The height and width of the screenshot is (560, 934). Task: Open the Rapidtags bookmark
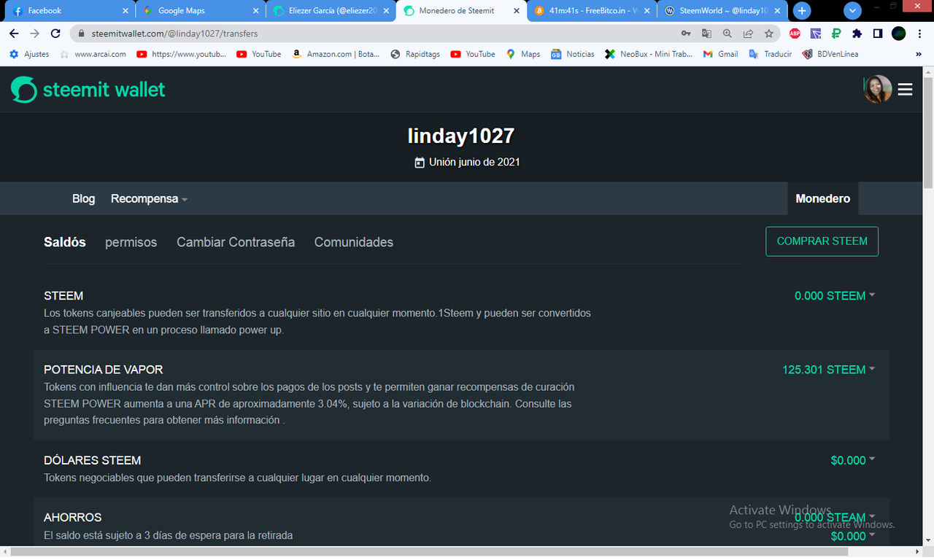[x=415, y=54]
